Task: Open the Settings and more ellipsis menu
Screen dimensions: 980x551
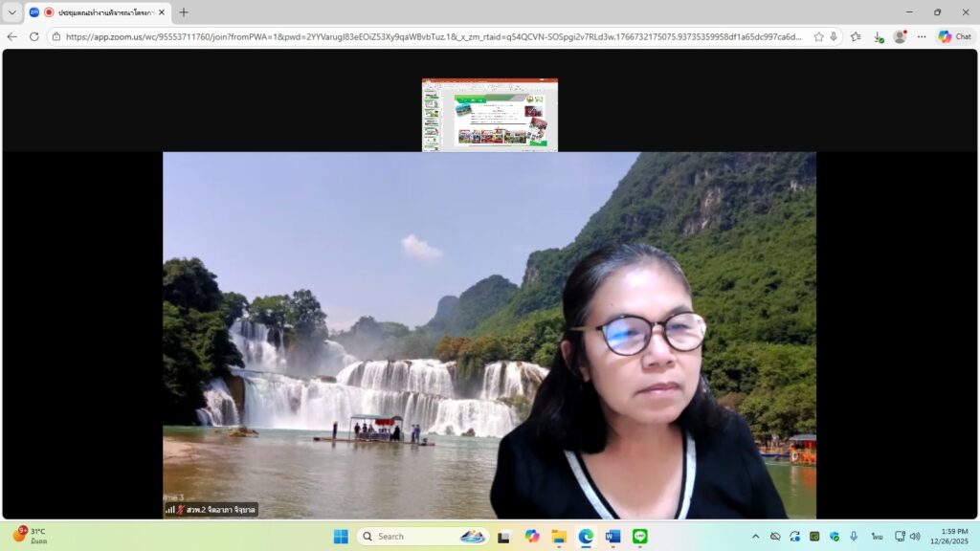Action: (x=922, y=36)
